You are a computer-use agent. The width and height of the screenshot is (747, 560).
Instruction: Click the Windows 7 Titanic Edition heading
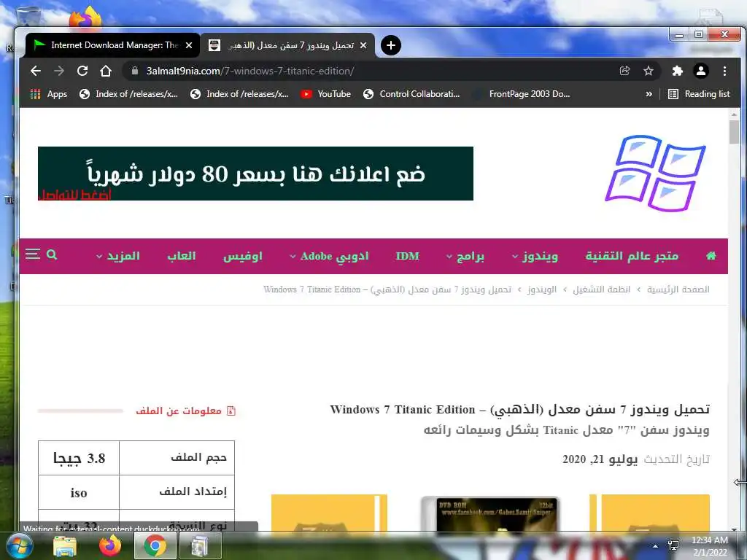519,410
